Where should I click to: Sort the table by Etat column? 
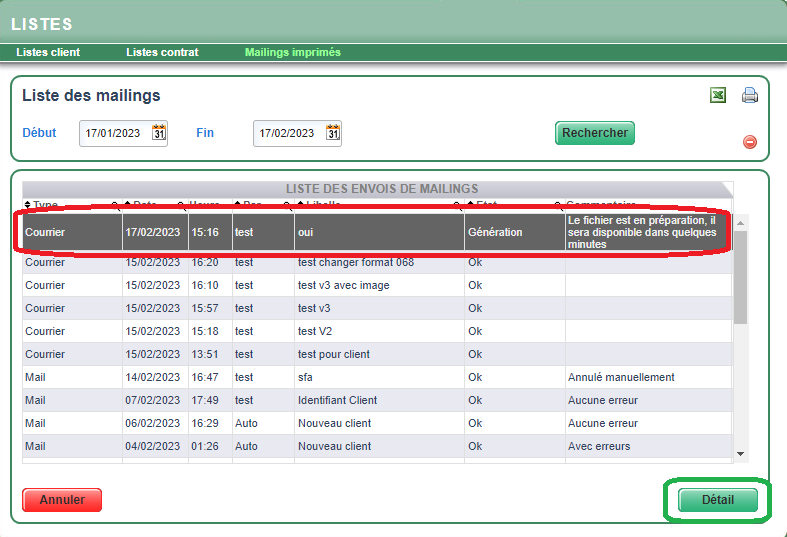[487, 205]
